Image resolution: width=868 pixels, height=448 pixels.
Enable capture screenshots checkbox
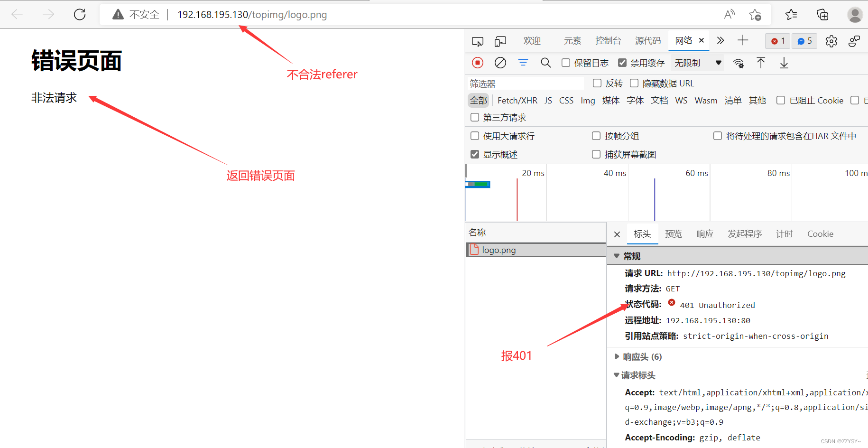[596, 154]
